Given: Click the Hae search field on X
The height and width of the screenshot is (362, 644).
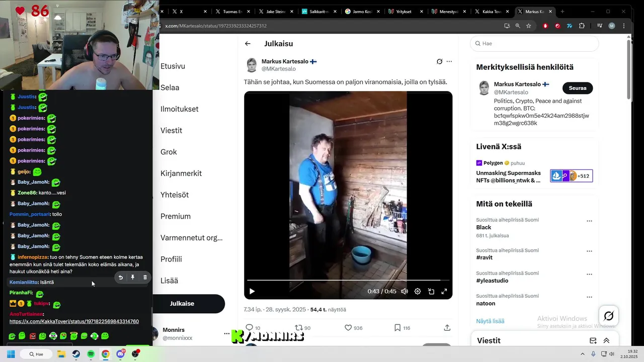Looking at the screenshot, I should pyautogui.click(x=534, y=43).
